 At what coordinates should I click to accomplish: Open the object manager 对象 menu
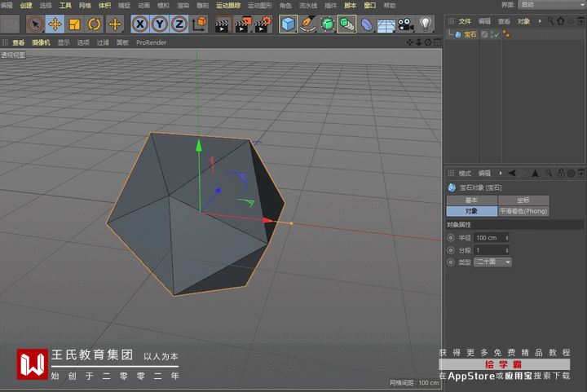coord(523,21)
